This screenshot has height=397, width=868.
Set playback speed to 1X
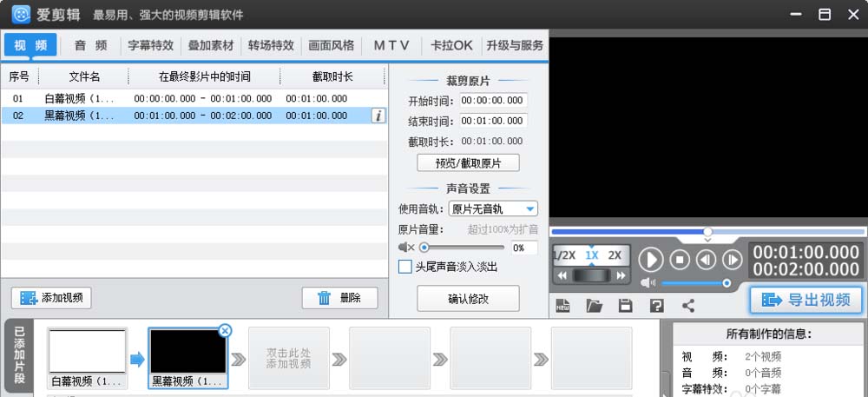pos(592,255)
